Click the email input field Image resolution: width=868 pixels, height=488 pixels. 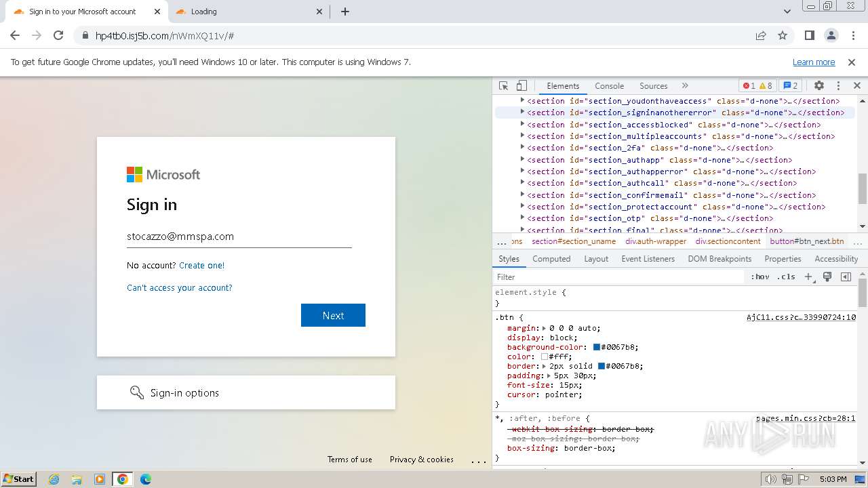pyautogui.click(x=239, y=237)
